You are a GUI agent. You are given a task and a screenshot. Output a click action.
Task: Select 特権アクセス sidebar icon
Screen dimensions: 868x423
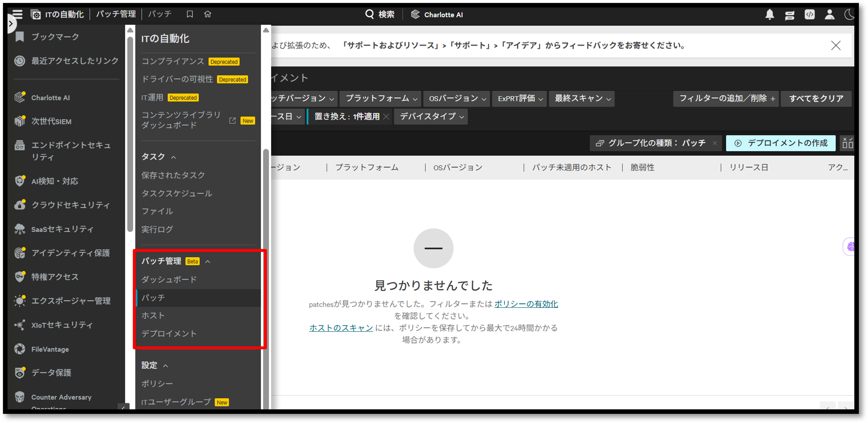pos(20,277)
